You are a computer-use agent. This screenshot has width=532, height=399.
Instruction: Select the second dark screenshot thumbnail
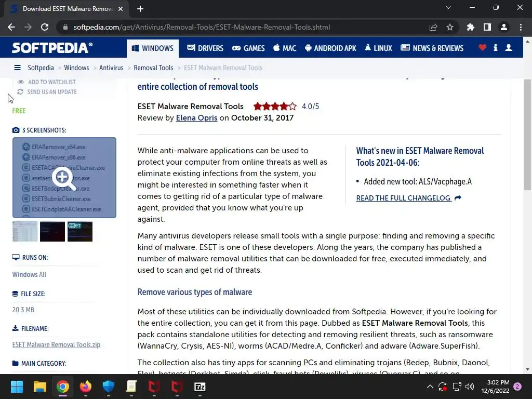click(x=52, y=231)
